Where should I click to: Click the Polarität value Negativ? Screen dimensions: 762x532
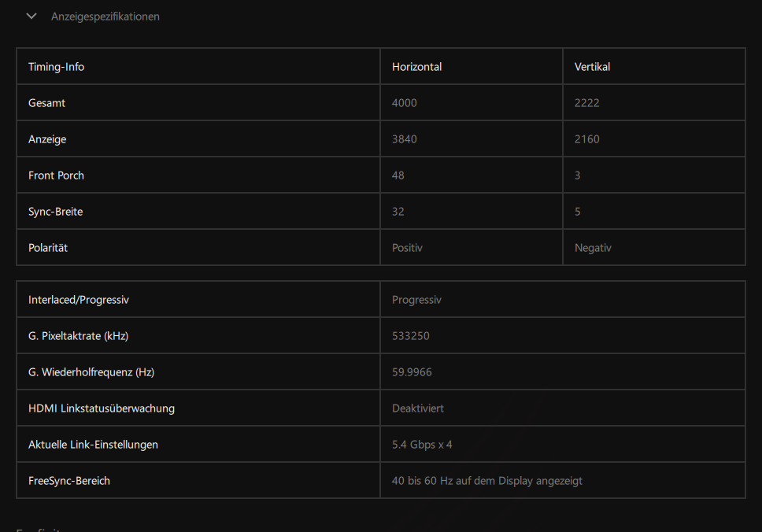point(593,248)
